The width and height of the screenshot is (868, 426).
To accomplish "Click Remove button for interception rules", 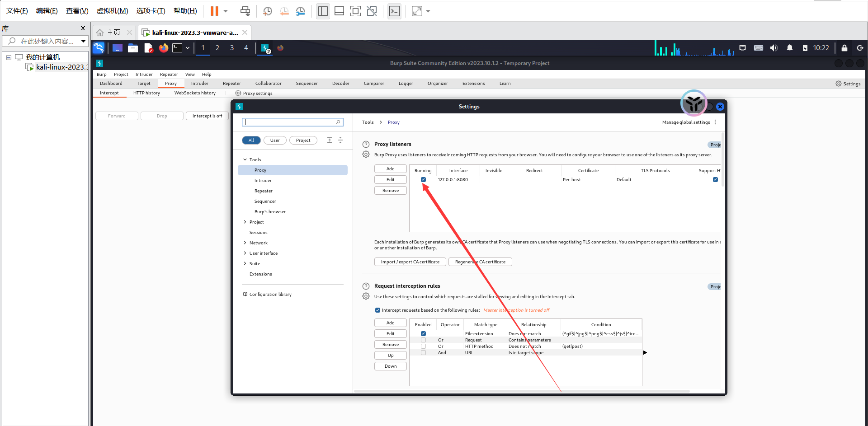I will pos(391,345).
